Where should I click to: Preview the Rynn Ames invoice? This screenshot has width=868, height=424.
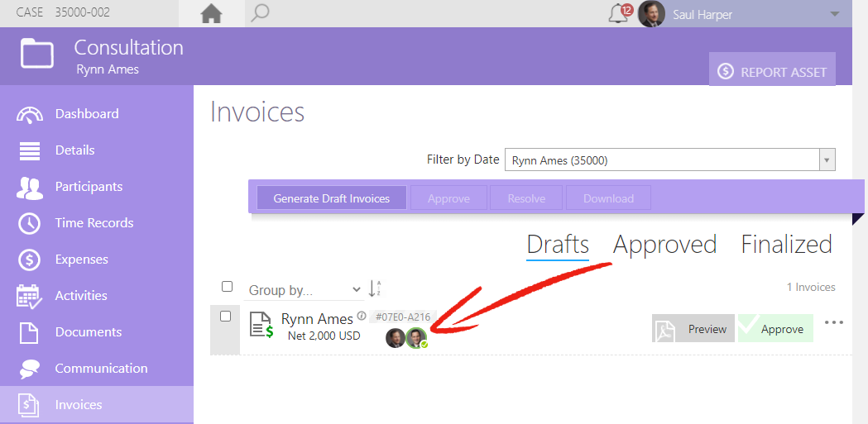[x=693, y=329]
